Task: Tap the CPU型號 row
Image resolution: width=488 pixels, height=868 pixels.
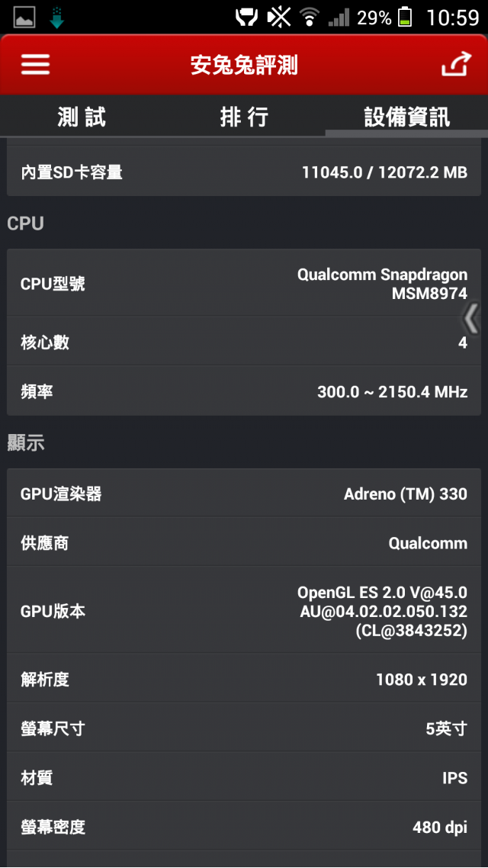Action: (244, 284)
